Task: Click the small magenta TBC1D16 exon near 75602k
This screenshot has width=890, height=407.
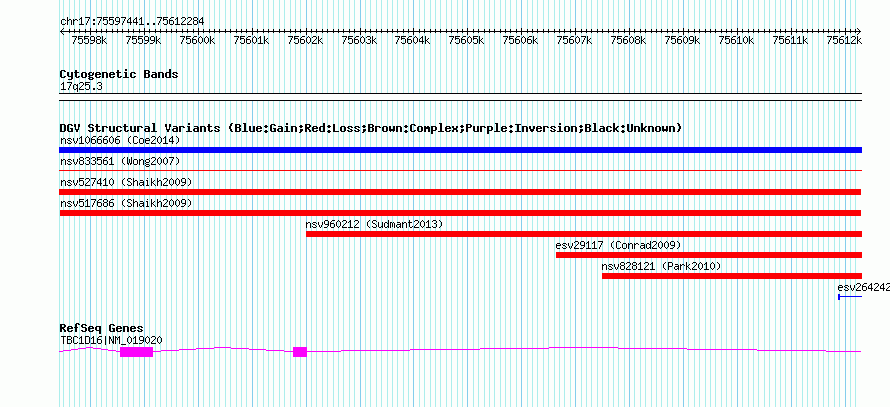Action: [x=300, y=352]
